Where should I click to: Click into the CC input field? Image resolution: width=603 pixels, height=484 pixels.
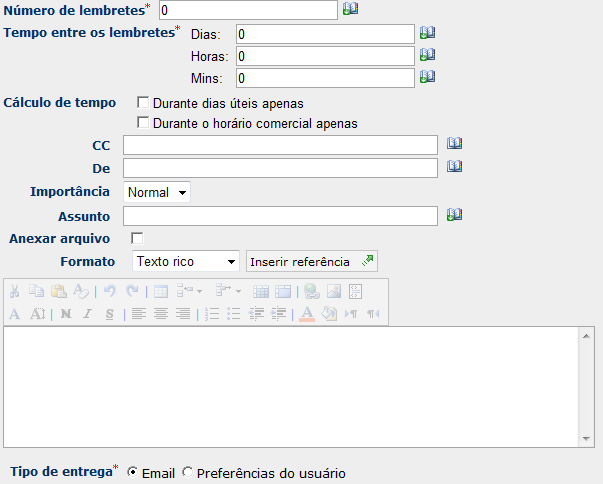click(280, 145)
